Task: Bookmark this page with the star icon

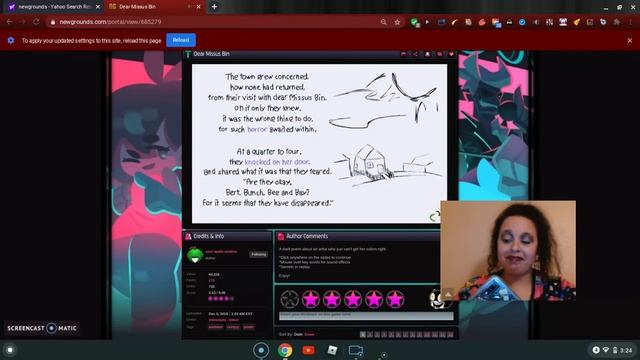Action: click(x=397, y=22)
